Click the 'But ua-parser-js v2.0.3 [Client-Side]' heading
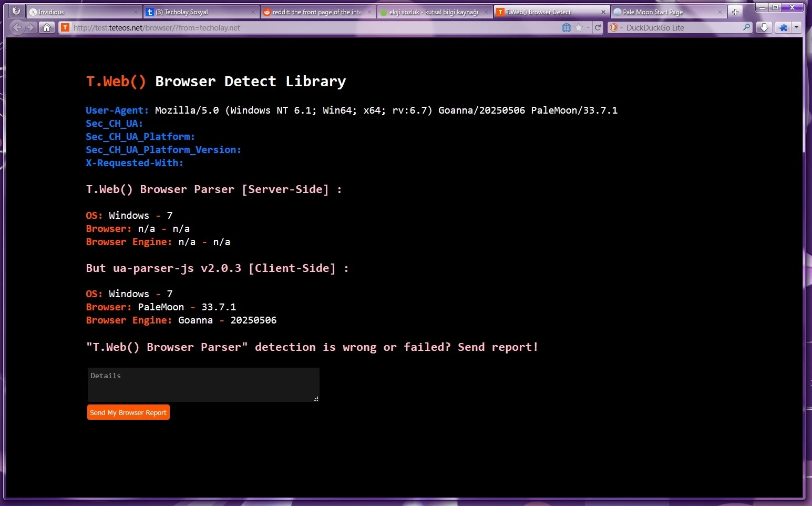 point(217,268)
